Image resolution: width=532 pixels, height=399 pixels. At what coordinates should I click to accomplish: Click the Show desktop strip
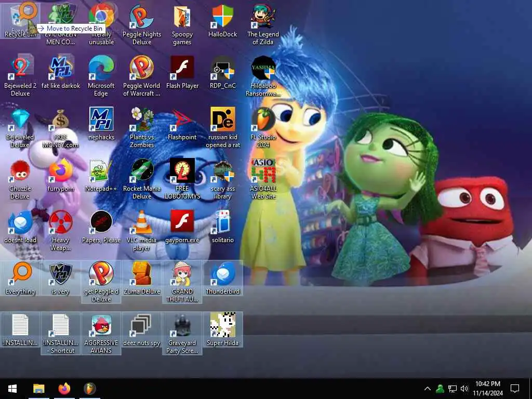click(530, 389)
